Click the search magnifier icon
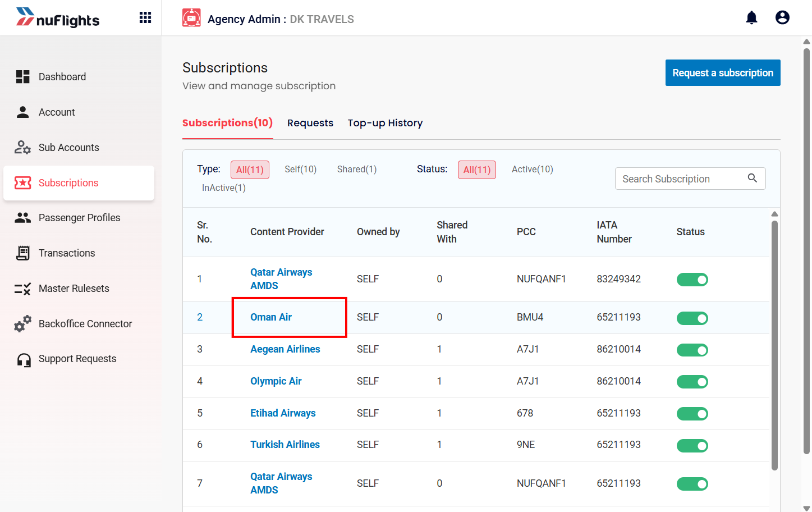812x512 pixels. [753, 179]
